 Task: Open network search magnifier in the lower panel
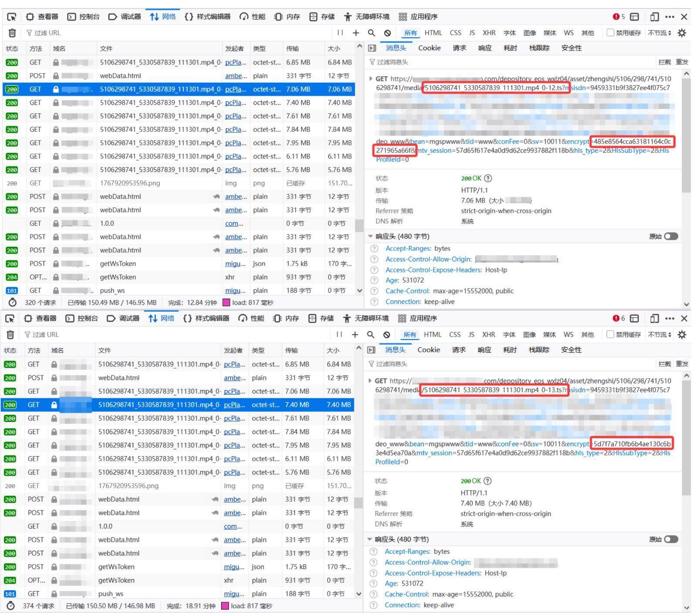coord(371,334)
